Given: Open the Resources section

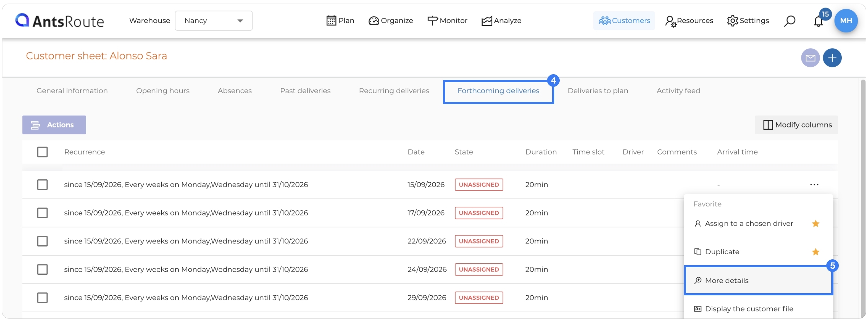Looking at the screenshot, I should [689, 21].
